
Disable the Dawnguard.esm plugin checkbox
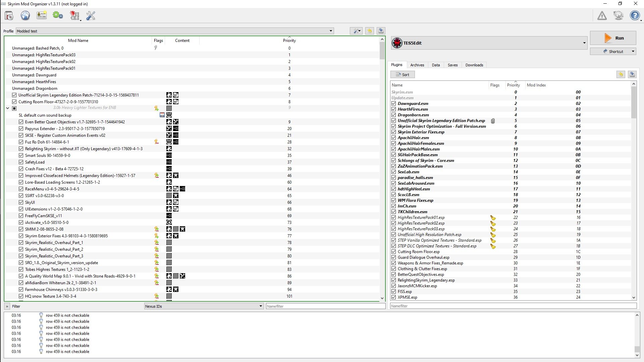click(393, 104)
